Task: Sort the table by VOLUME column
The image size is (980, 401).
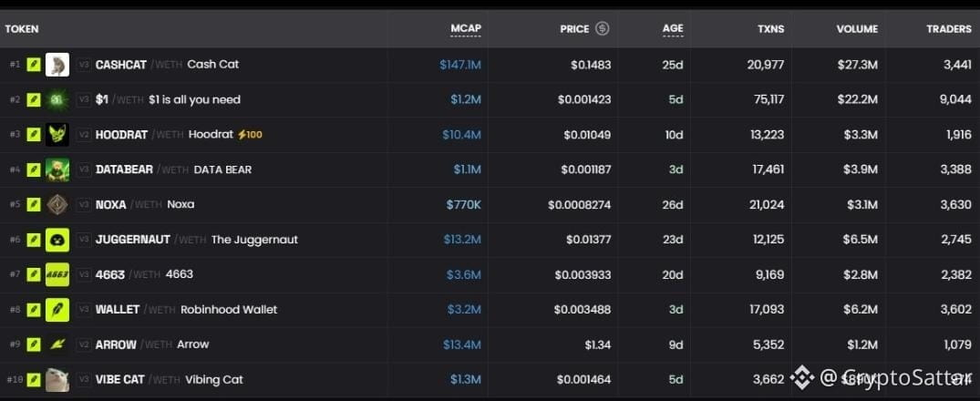Action: (857, 29)
